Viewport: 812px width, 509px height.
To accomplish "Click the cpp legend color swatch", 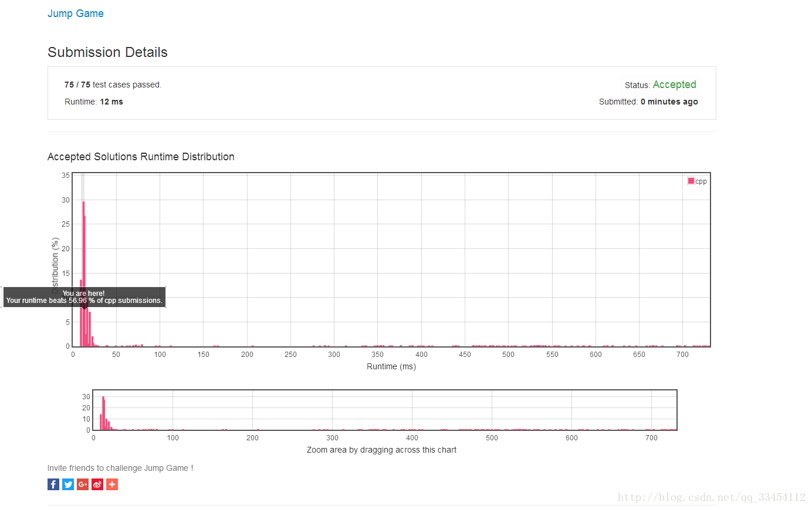I will pos(691,181).
